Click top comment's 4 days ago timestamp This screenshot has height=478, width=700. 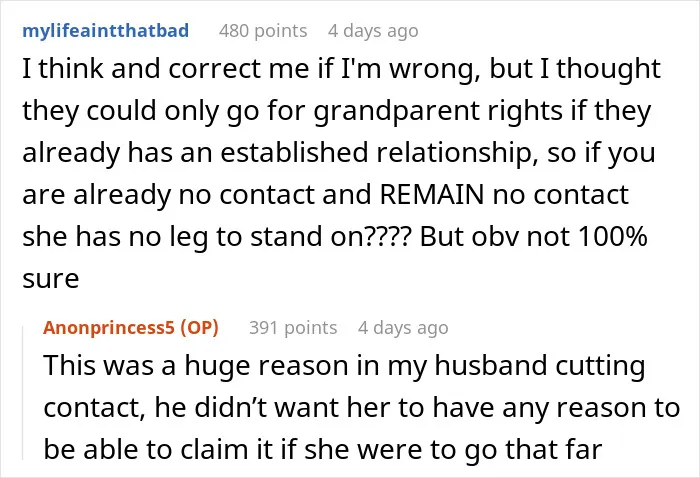[373, 31]
